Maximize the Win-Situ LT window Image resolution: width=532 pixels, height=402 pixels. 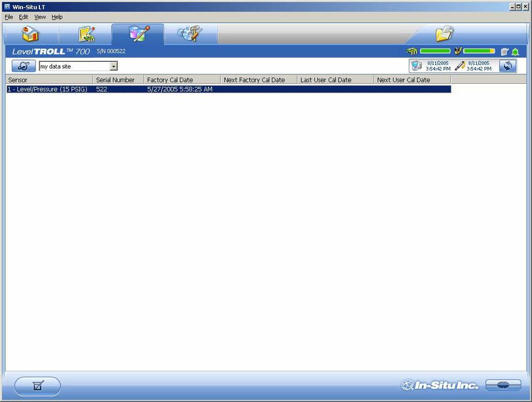[x=518, y=6]
